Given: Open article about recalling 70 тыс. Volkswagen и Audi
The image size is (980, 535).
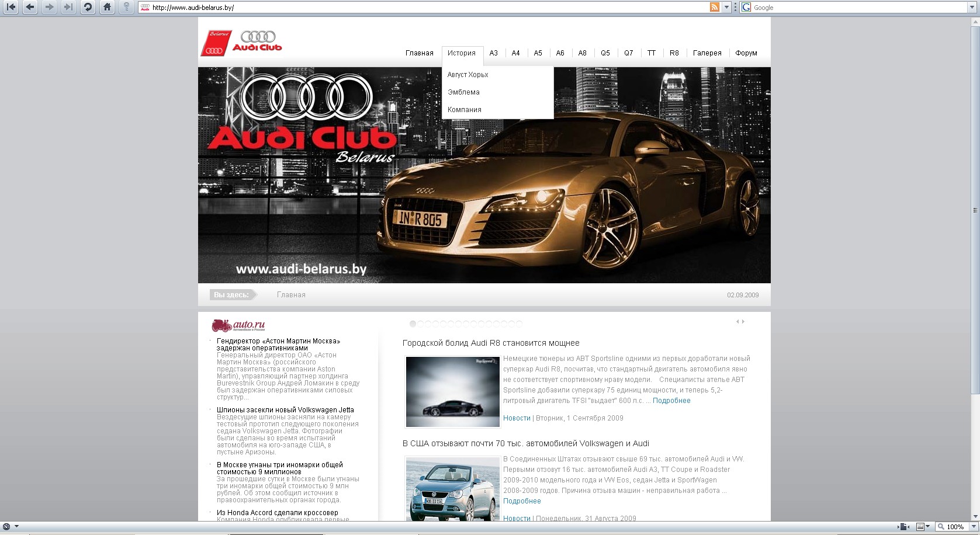Looking at the screenshot, I should click(x=526, y=443).
